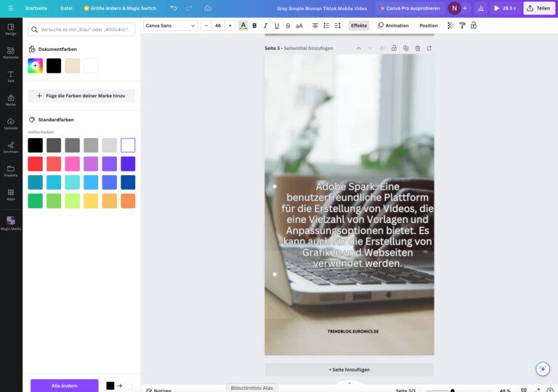Viewport: 558px width, 392px height.
Task: Toggle bulleted list formatting
Action: (x=326, y=25)
